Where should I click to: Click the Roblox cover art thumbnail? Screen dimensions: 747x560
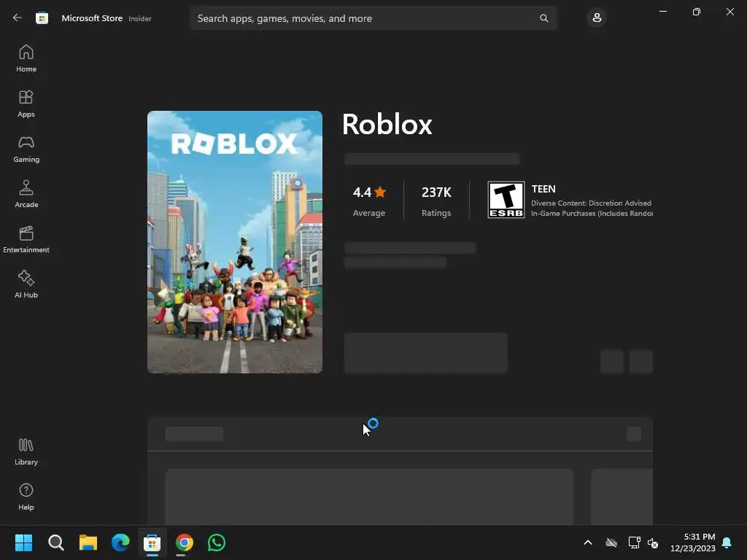click(235, 242)
